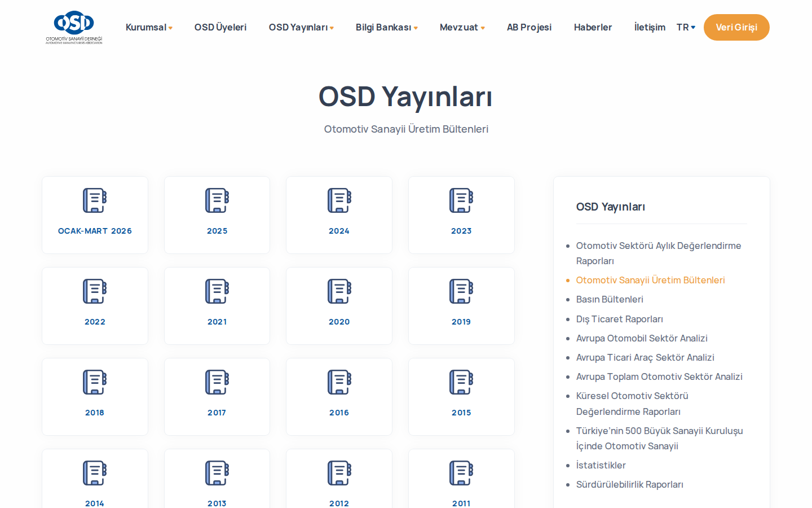812x508 pixels.
Task: Expand the Kurumsal dropdown menu
Action: (x=149, y=27)
